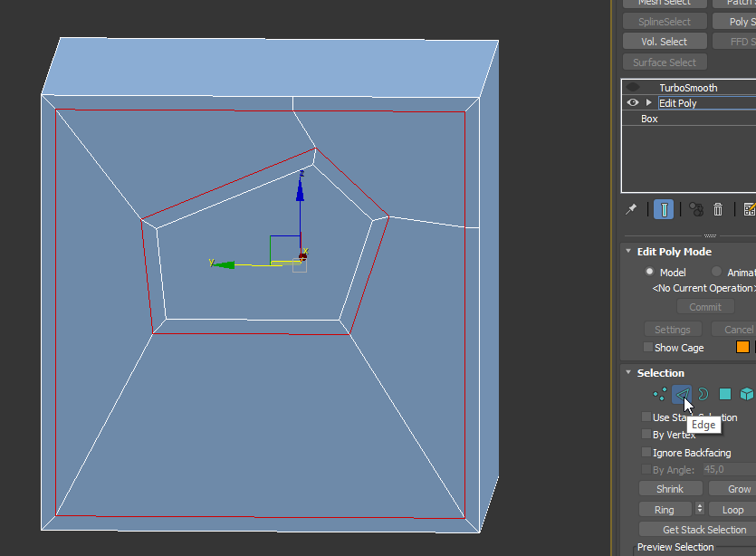Select the Vertex sub-object mode
Screen dimensions: 756x556
(x=659, y=394)
